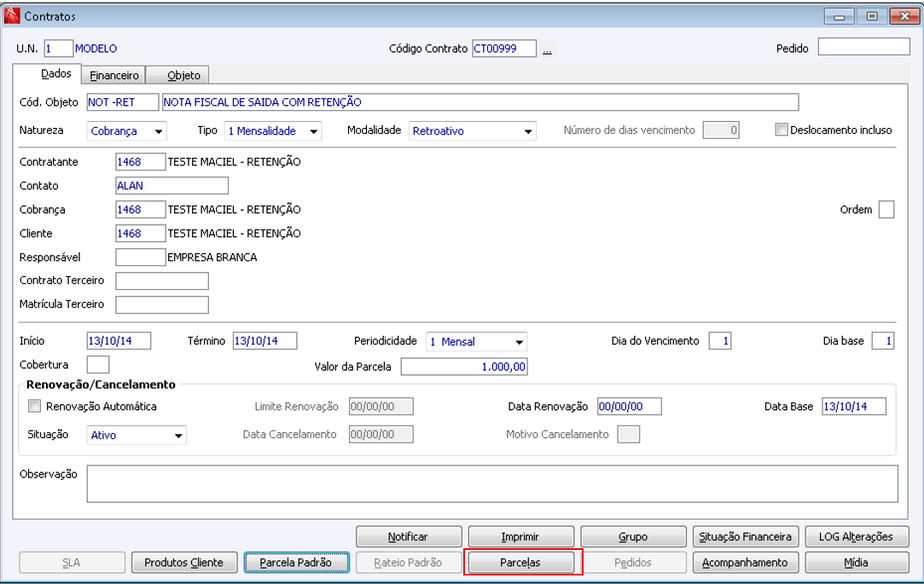Switch to the Financeiro tab
This screenshot has width=924, height=584.
pos(113,75)
